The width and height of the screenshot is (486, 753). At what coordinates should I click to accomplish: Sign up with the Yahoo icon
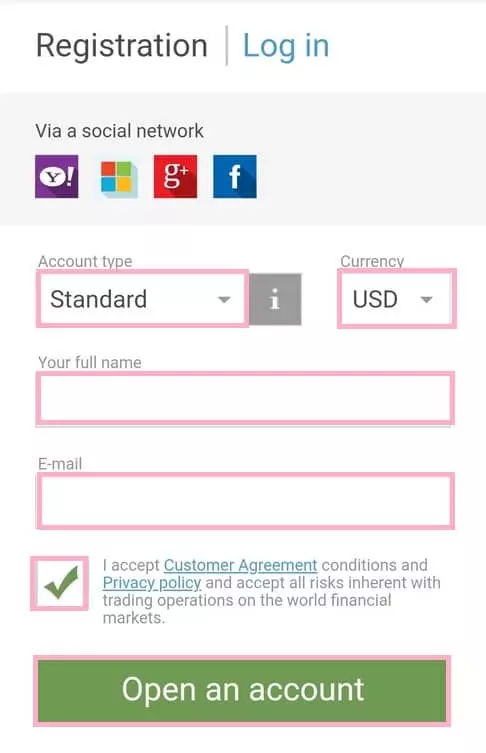click(57, 176)
